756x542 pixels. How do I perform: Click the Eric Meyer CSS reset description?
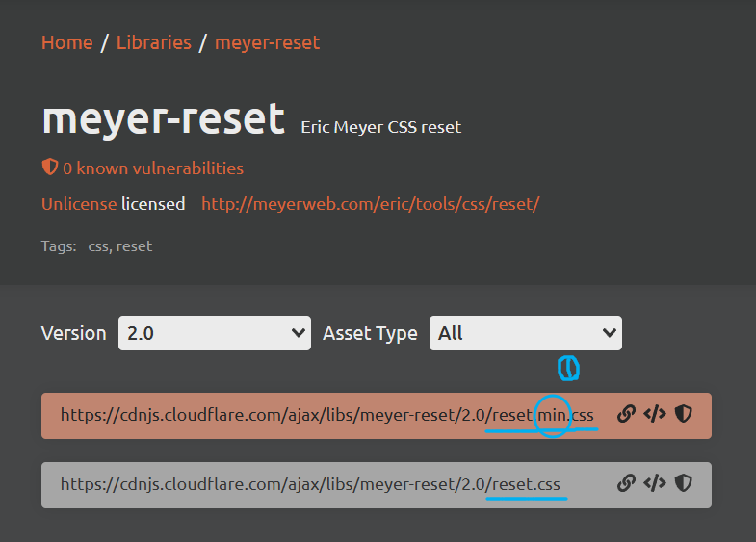click(x=381, y=127)
